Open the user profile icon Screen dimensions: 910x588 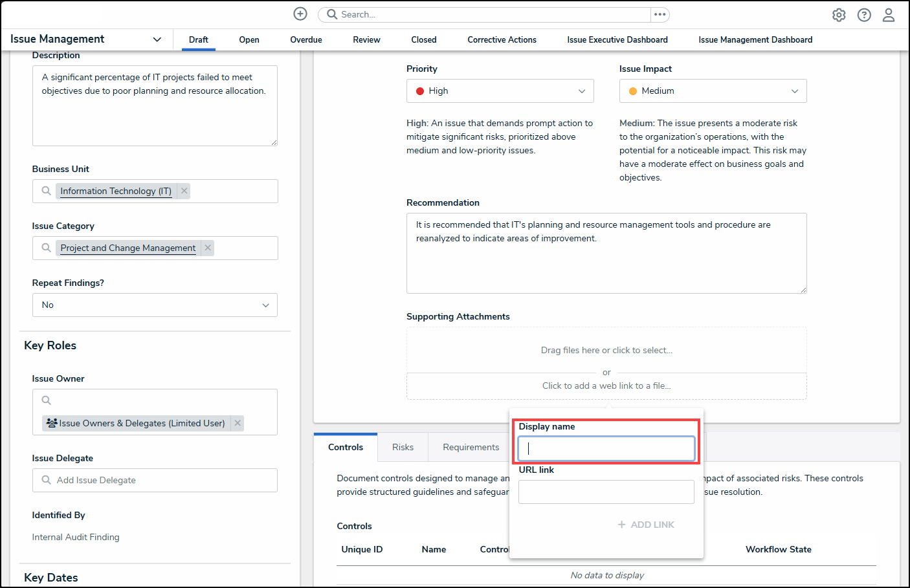tap(889, 15)
